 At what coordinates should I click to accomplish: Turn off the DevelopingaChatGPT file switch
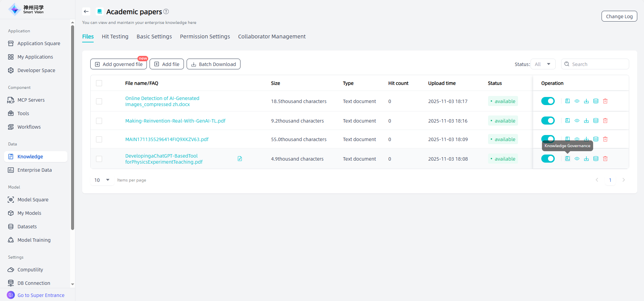(x=548, y=159)
